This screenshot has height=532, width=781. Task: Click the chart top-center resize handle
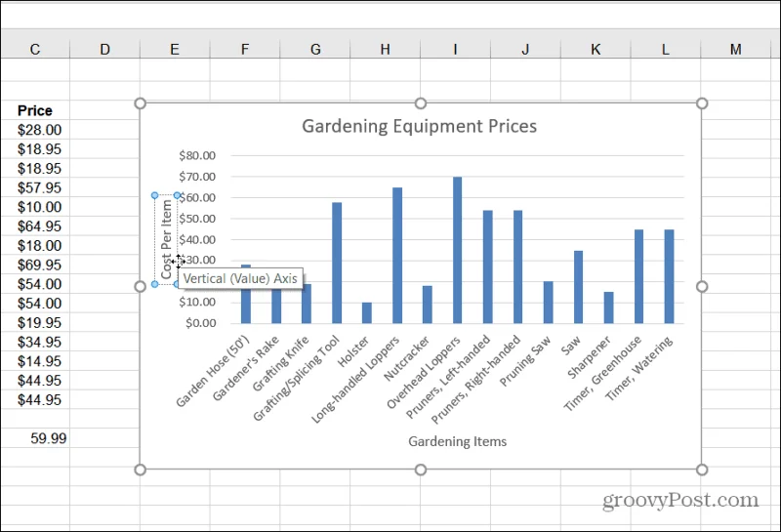421,103
